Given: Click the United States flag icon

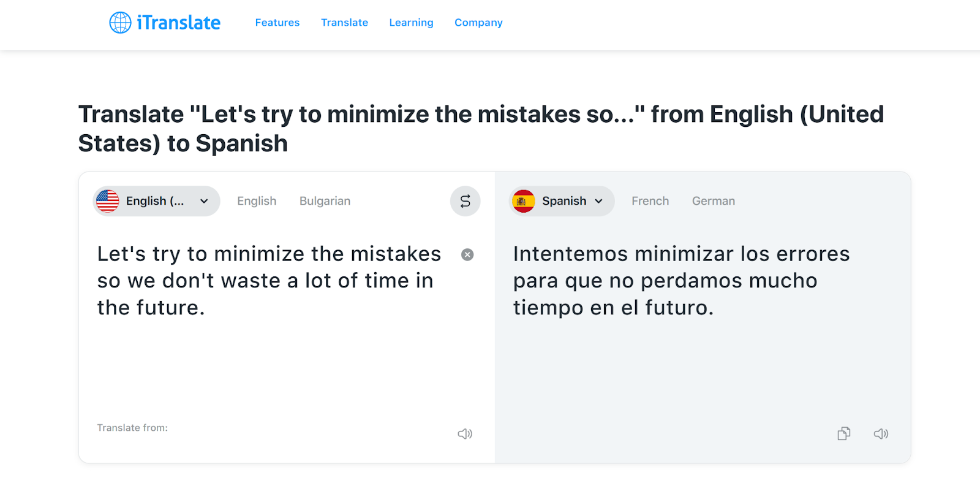Looking at the screenshot, I should pos(108,201).
